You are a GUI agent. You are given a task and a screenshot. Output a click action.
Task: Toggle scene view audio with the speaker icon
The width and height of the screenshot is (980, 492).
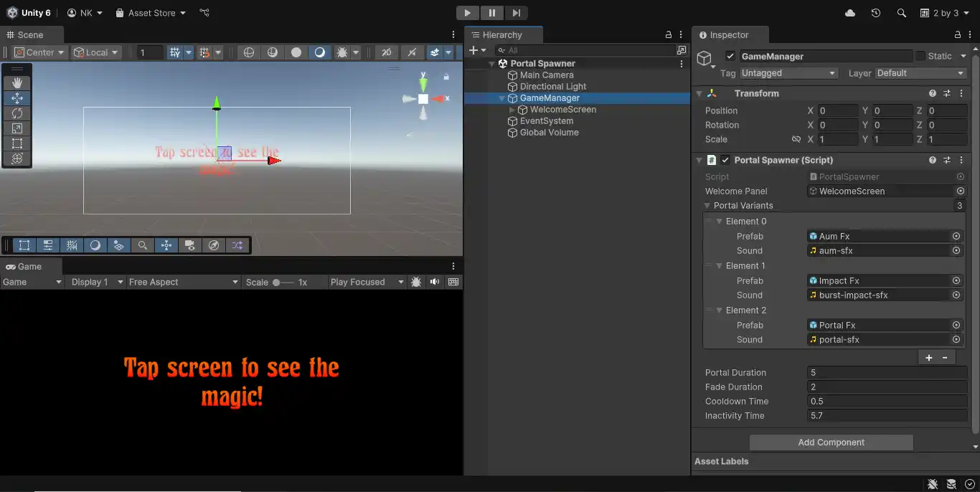point(412,52)
